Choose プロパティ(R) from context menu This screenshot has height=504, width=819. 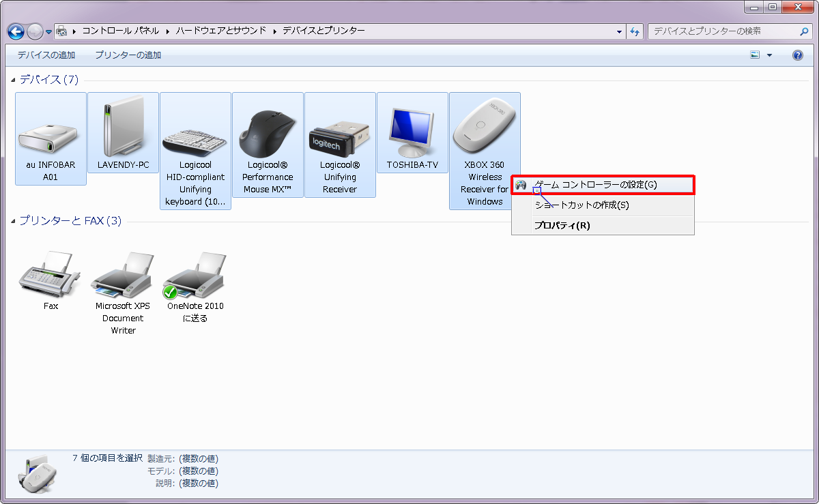point(603,226)
